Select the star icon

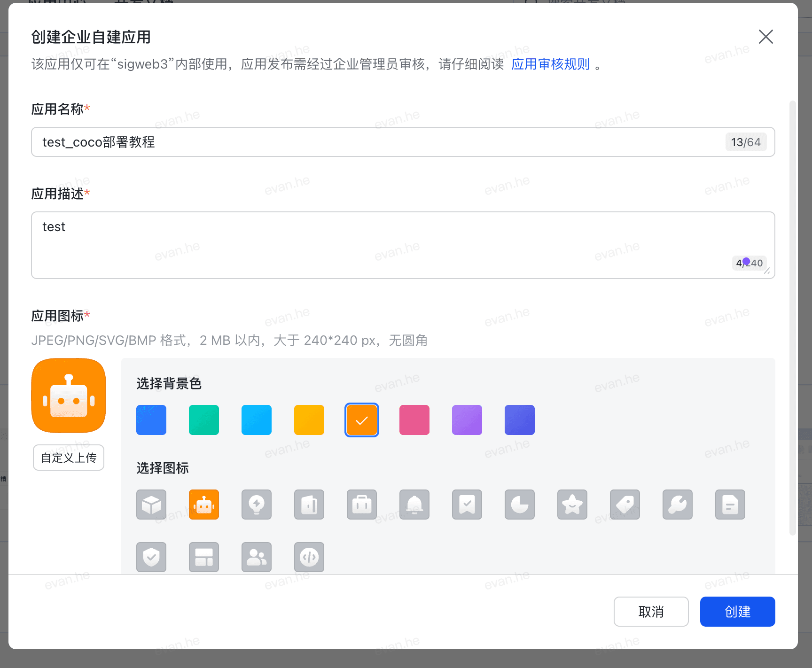pyautogui.click(x=572, y=505)
